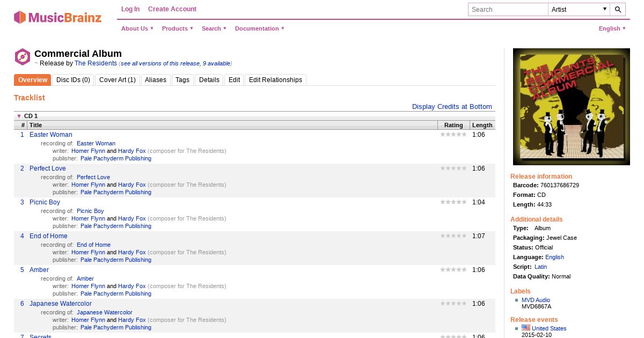The image size is (644, 338).
Task: Click the Title column header
Action: 232,125
